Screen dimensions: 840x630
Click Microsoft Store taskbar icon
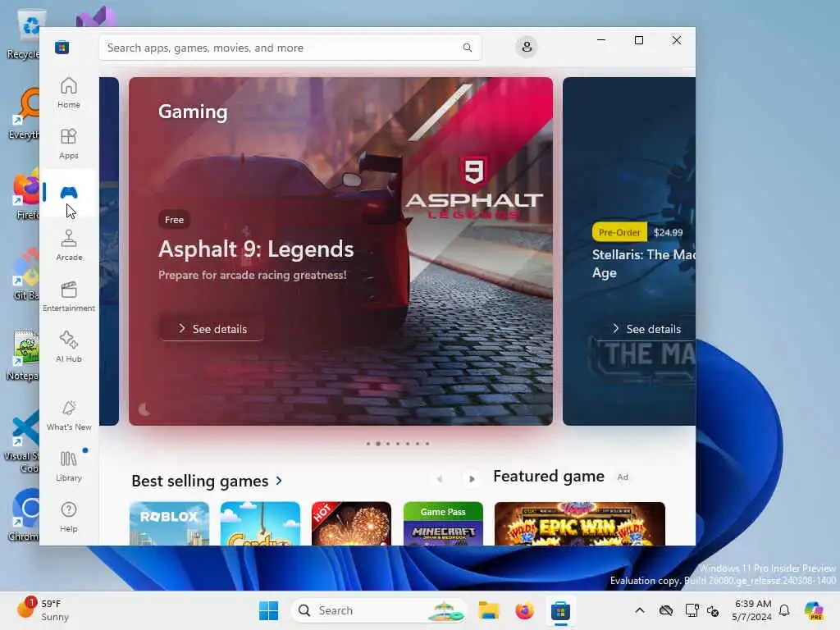tap(560, 610)
